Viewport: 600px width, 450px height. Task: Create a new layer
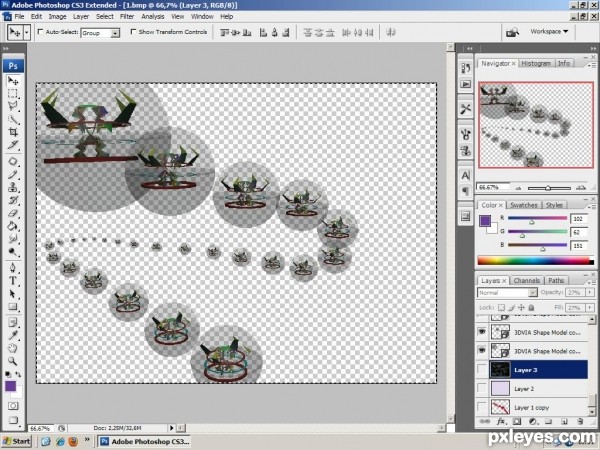click(x=564, y=421)
